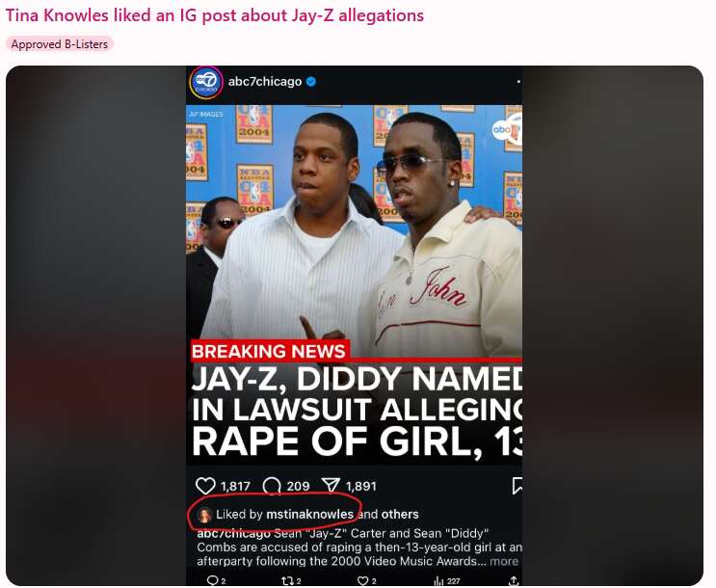The image size is (716, 588).
Task: Click the 'others' link in liked by line
Action: (400, 514)
